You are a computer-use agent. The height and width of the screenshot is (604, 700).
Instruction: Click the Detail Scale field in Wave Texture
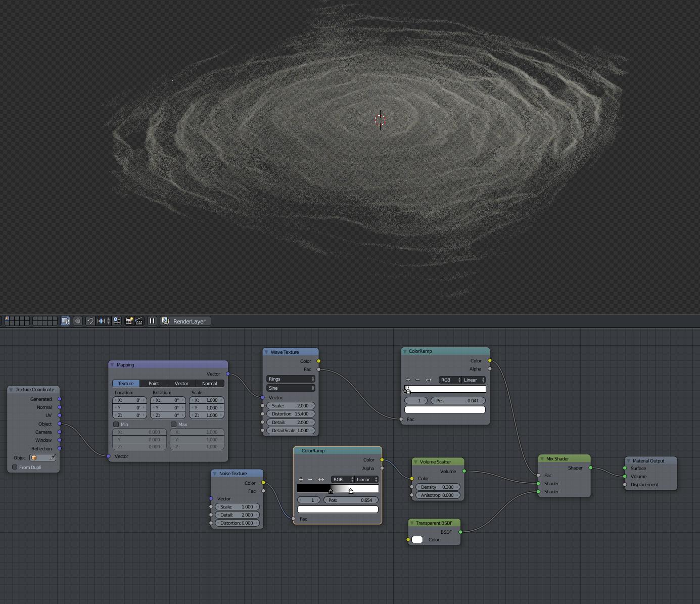291,431
